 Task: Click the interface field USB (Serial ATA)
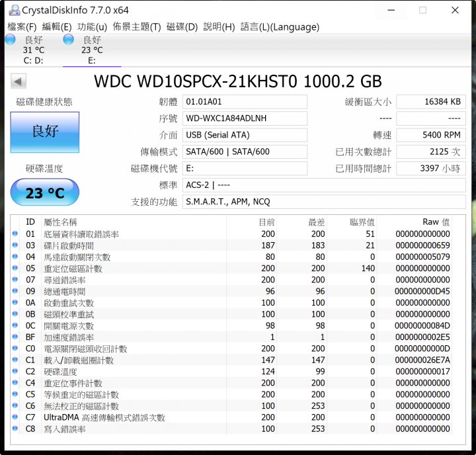tap(245, 135)
